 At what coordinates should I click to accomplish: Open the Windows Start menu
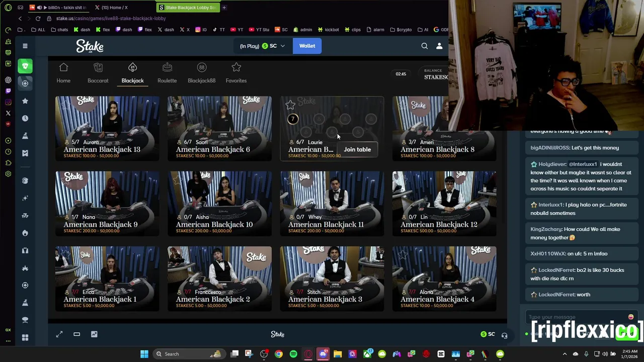144,354
